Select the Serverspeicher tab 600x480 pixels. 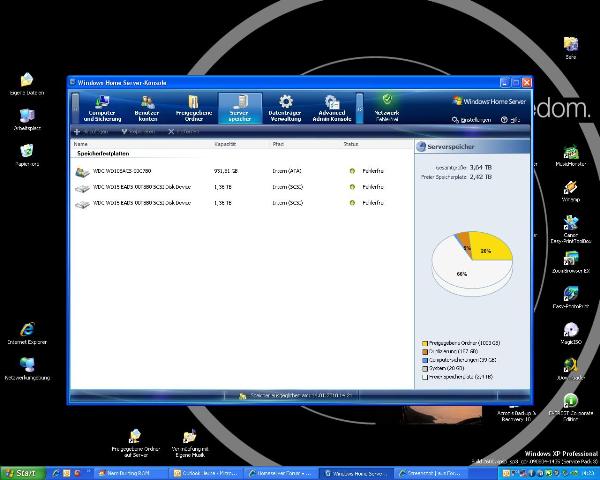tap(240, 108)
